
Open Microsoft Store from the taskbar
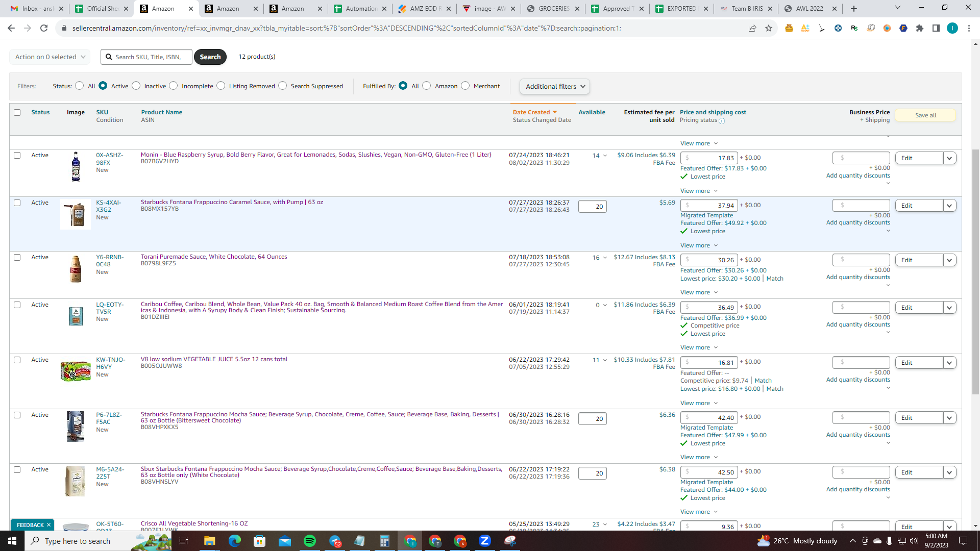pyautogui.click(x=260, y=541)
